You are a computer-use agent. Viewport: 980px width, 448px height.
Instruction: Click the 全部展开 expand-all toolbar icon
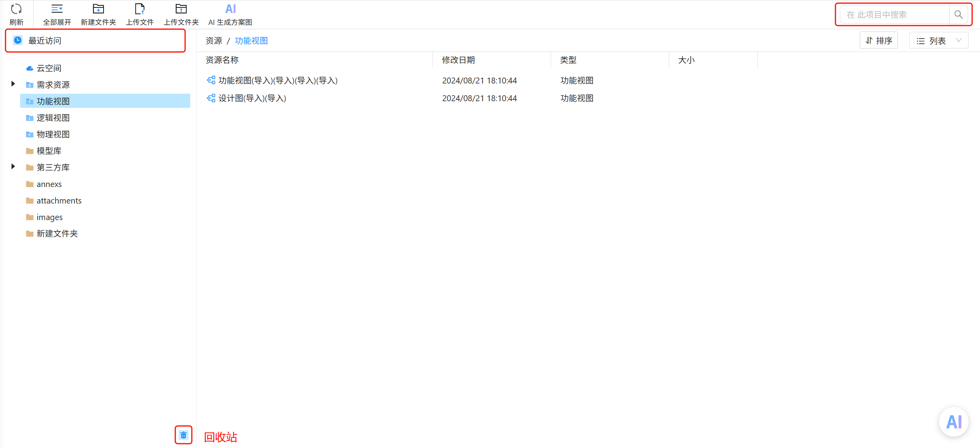[57, 9]
